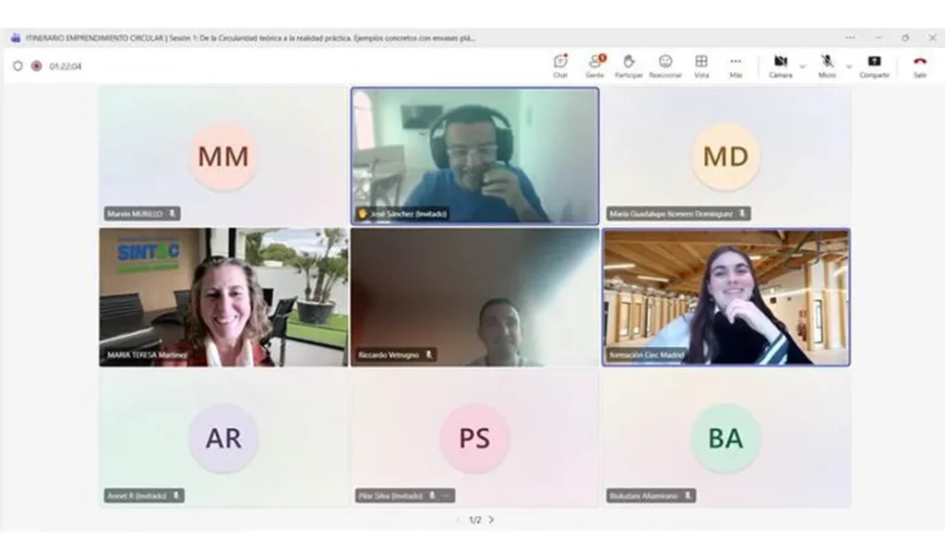This screenshot has width=945, height=560.
Task: Click title bar ellipsis menu
Action: tap(850, 38)
